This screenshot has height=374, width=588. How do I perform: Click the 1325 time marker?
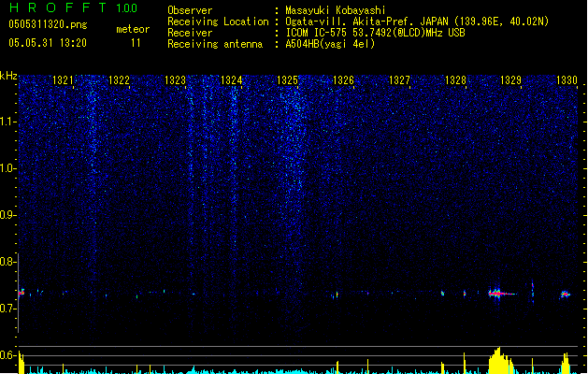click(x=287, y=80)
